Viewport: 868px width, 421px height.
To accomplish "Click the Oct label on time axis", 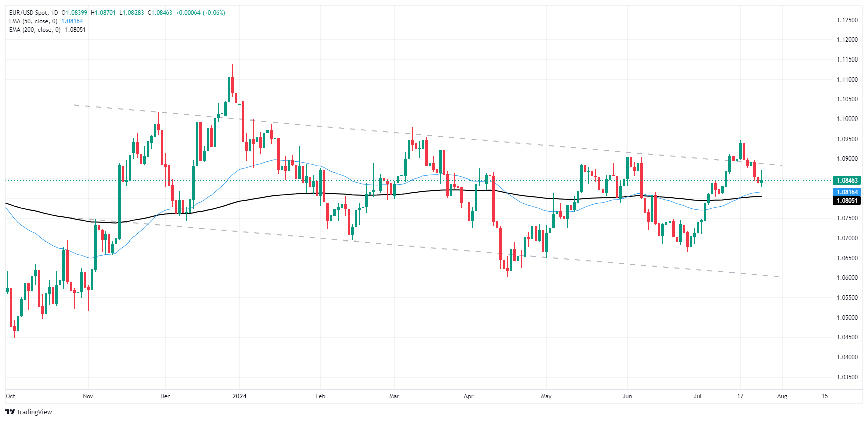I will click(11, 396).
